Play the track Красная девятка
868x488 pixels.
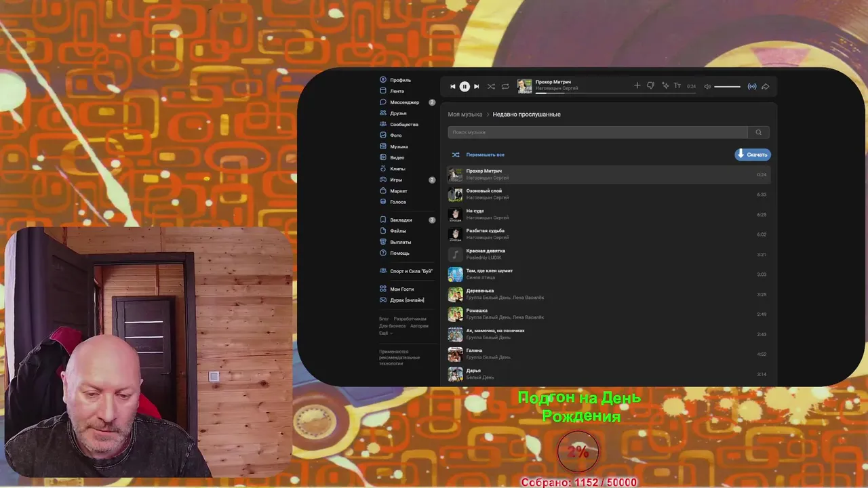[x=608, y=255]
